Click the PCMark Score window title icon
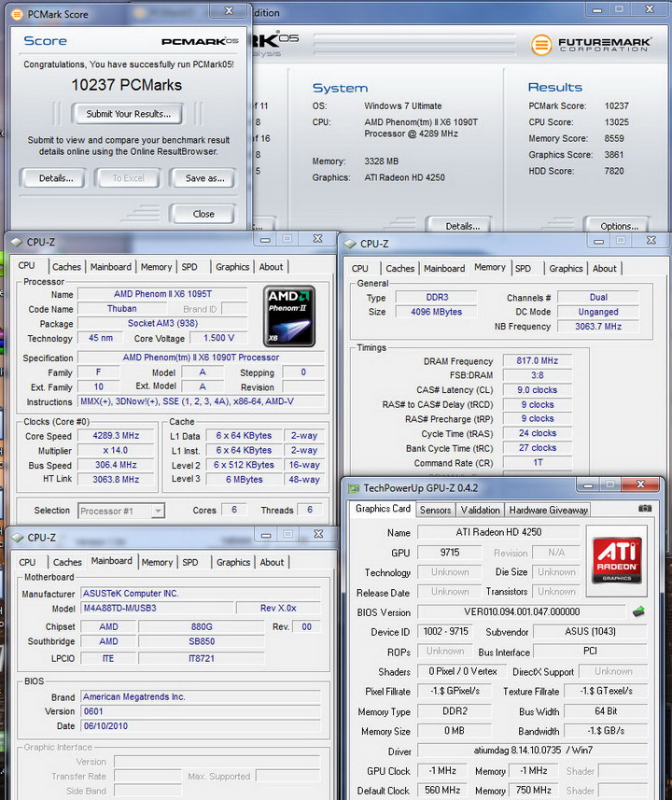This screenshot has height=800, width=672. click(16, 14)
